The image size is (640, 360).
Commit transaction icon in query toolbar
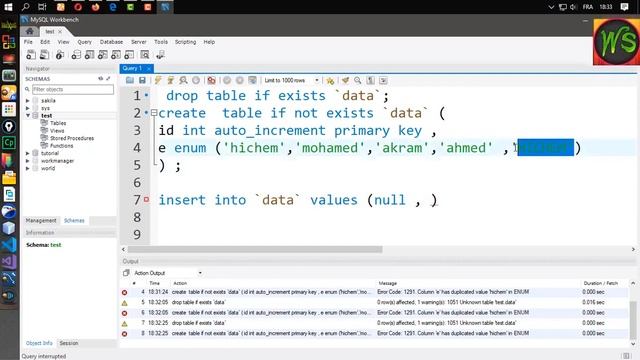pos(227,80)
